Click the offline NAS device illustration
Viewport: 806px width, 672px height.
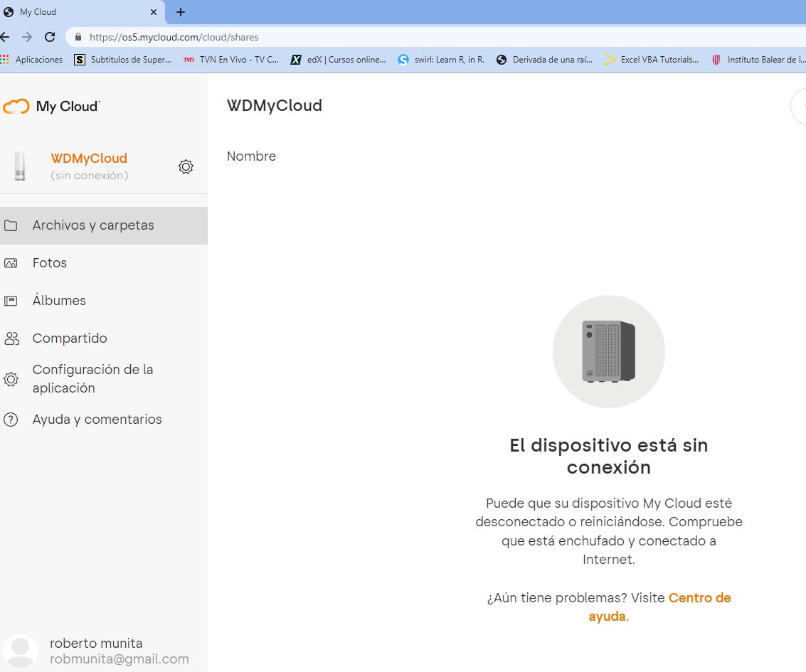point(609,351)
